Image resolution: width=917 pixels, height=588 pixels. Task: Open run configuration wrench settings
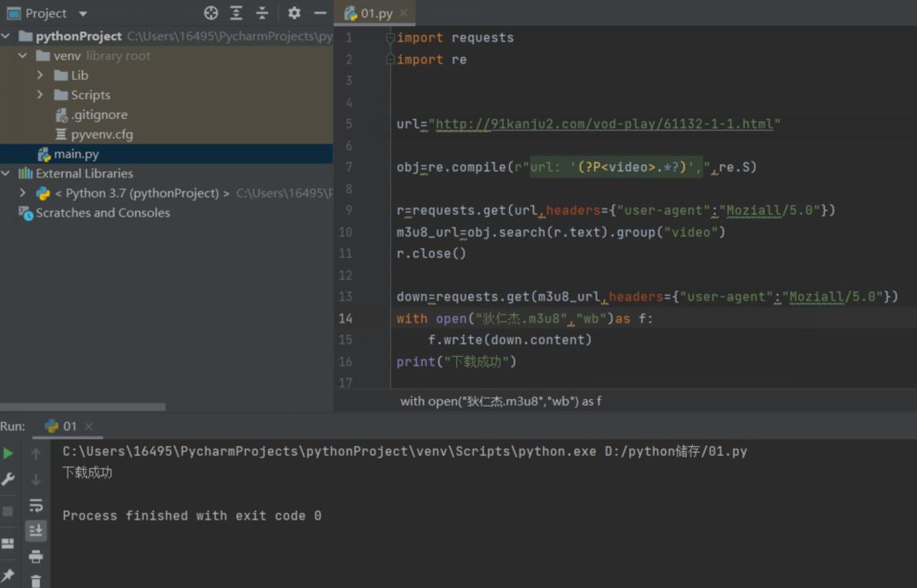coord(8,480)
